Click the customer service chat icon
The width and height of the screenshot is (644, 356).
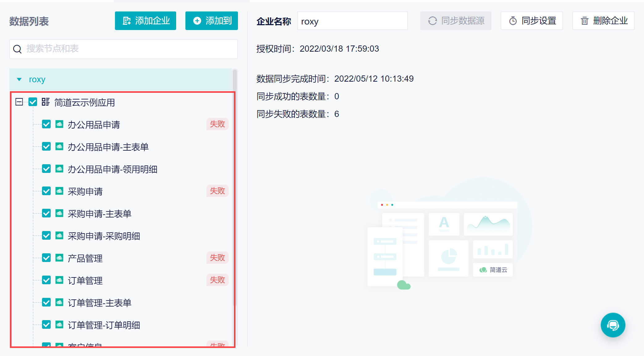[613, 325]
